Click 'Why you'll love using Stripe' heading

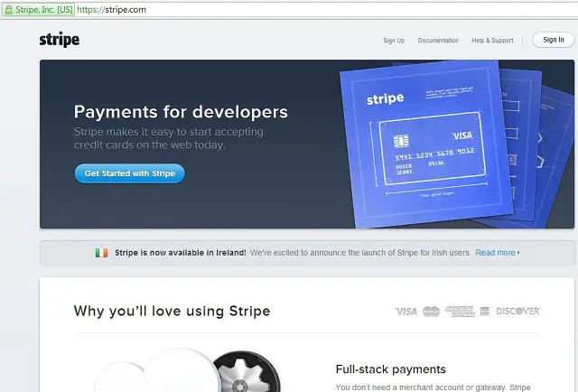(x=172, y=312)
